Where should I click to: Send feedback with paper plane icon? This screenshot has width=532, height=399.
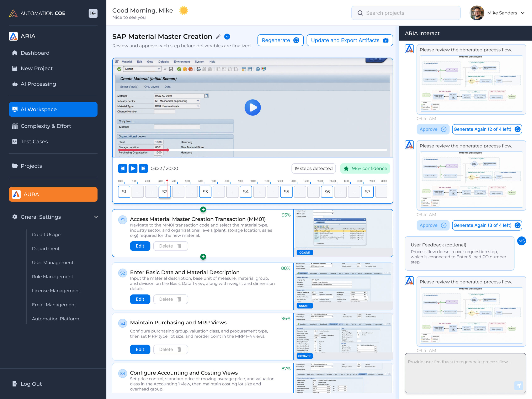pos(518,385)
